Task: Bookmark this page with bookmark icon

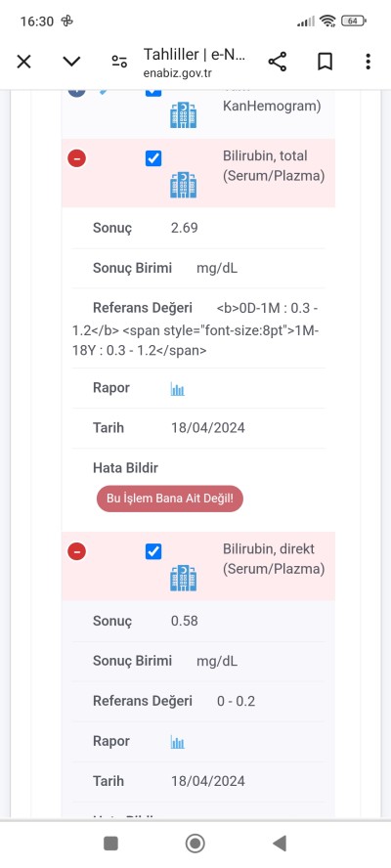Action: 326,62
